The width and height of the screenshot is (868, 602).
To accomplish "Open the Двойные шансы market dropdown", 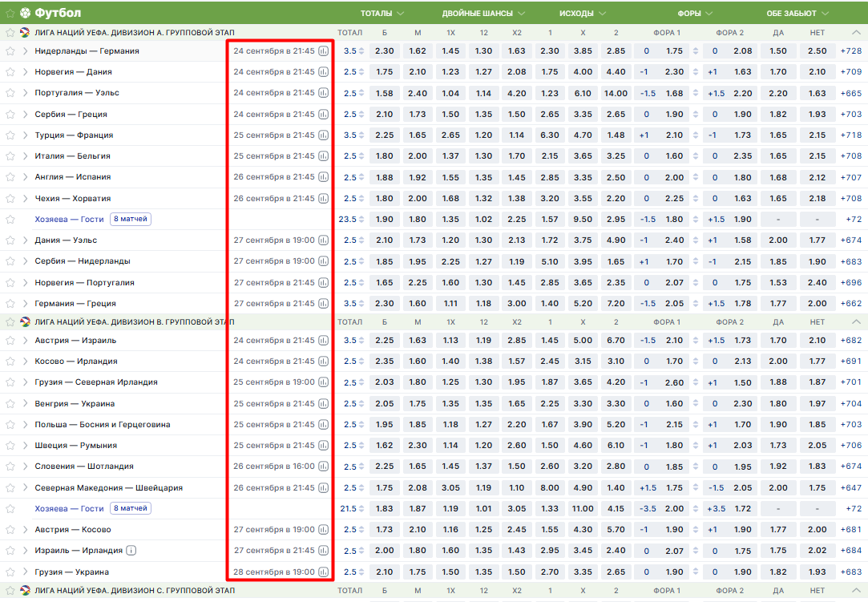I will 483,14.
